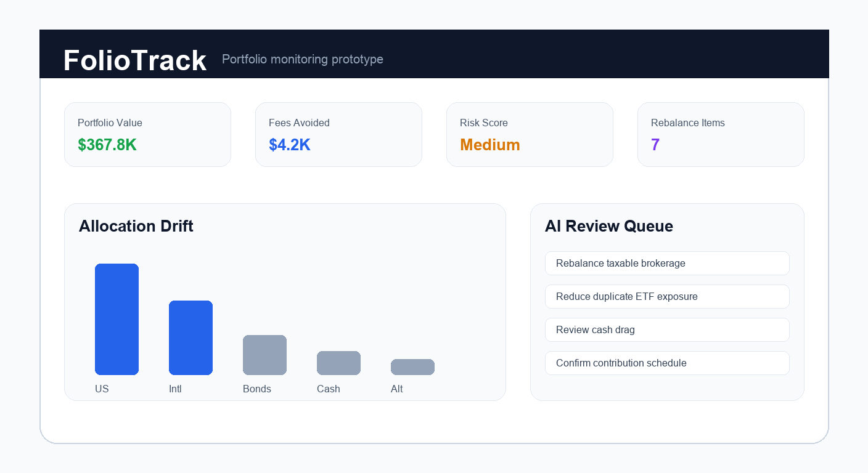Click the Allocation Drift heading
Viewport: 868px width, 473px height.
pyautogui.click(x=136, y=226)
